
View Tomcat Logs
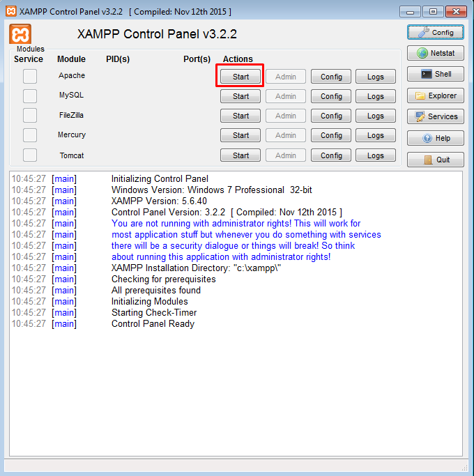click(376, 155)
